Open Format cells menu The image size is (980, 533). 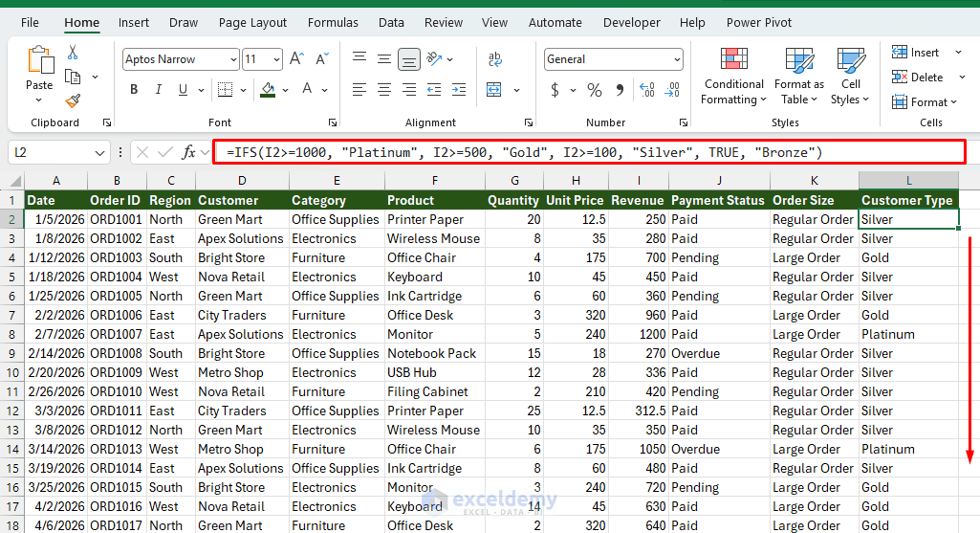(925, 102)
